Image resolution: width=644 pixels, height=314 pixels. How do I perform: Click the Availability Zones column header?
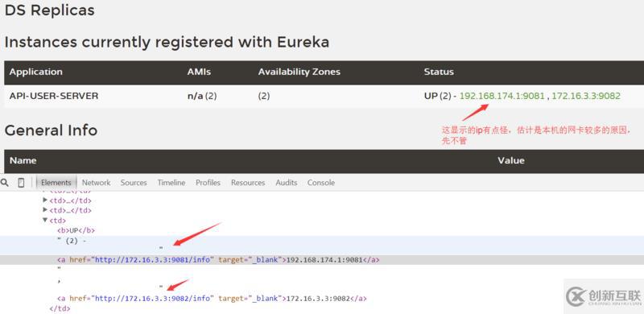coord(299,72)
